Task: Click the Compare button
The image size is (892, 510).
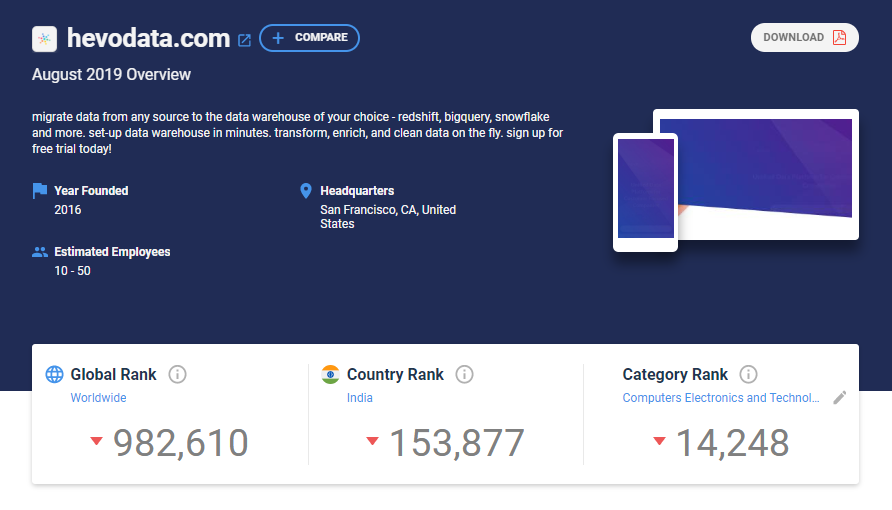Action: [x=309, y=38]
